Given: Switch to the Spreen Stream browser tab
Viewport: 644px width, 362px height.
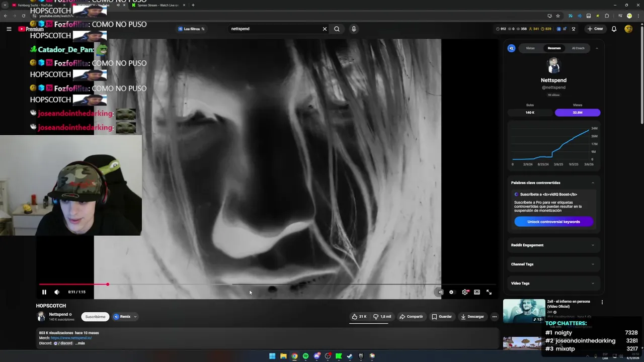Looking at the screenshot, I should point(158,5).
